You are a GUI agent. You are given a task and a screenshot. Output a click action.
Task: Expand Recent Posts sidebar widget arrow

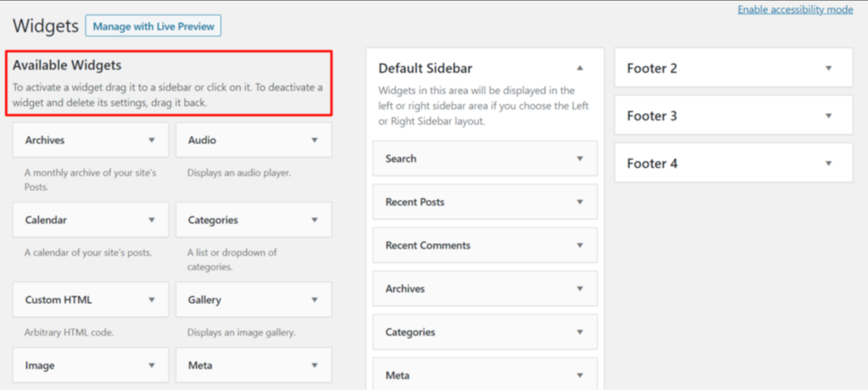click(x=580, y=202)
